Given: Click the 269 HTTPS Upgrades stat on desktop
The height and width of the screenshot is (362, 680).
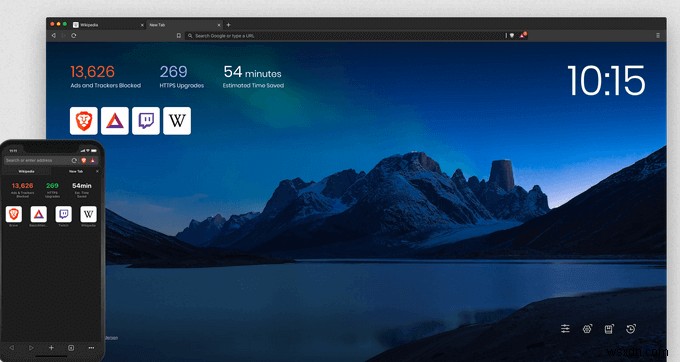Looking at the screenshot, I should point(181,76).
